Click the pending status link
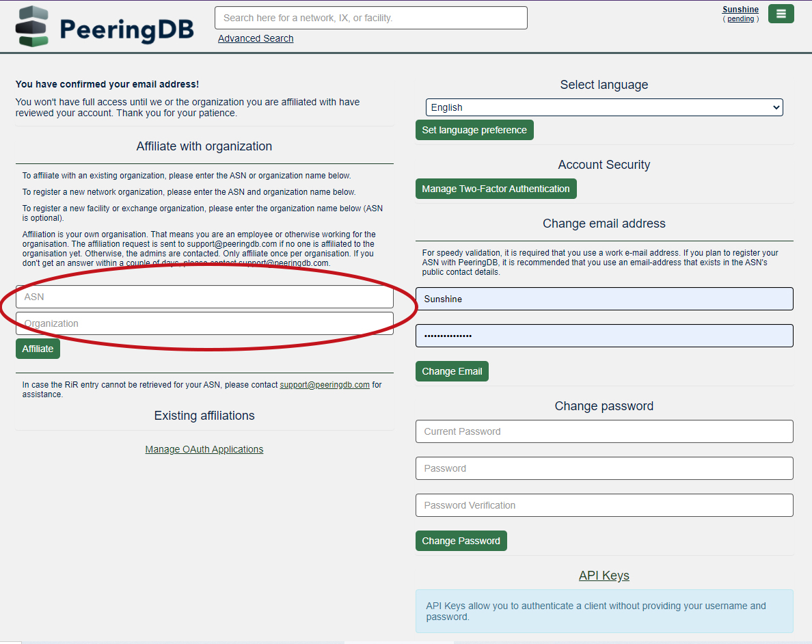Viewport: 812px width, 644px height. point(740,19)
